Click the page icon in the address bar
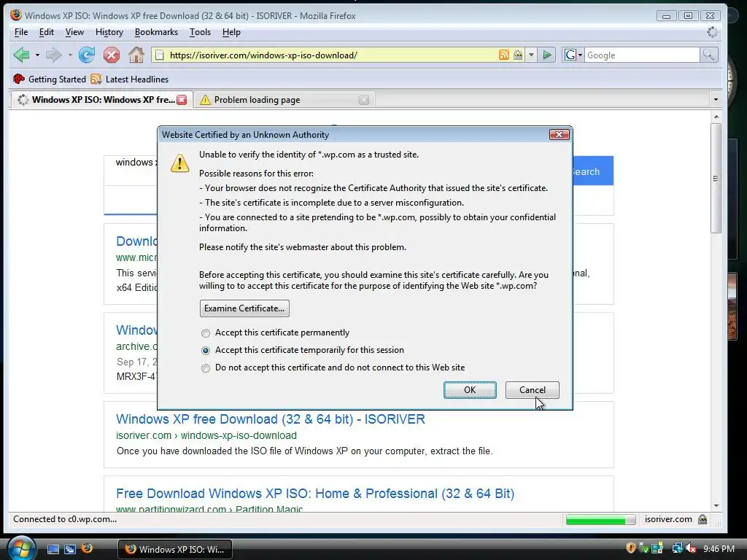 [160, 55]
